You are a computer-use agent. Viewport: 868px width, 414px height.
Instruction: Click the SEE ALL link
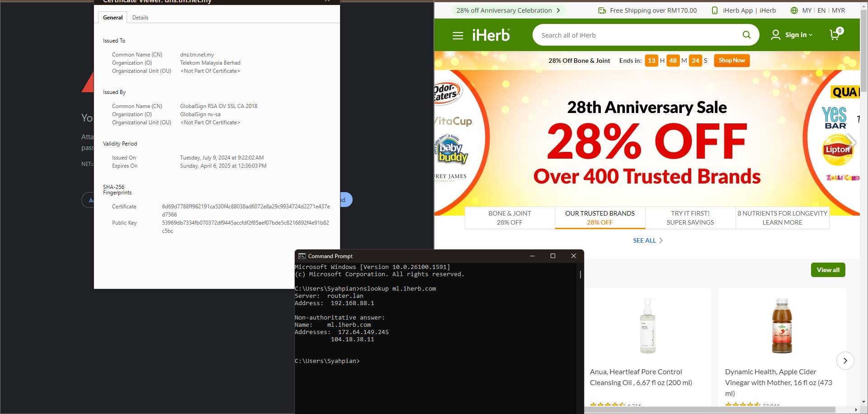click(648, 240)
